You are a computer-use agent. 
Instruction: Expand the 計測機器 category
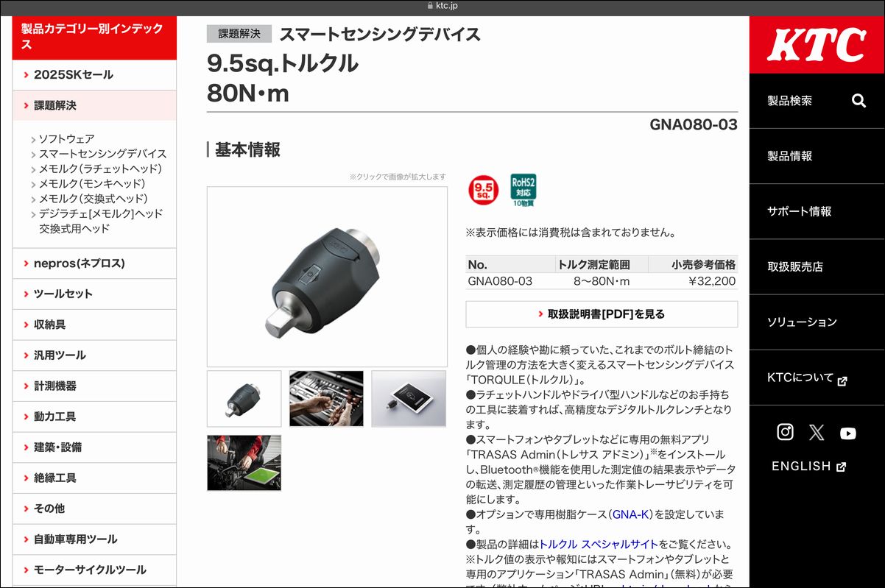tap(94, 386)
